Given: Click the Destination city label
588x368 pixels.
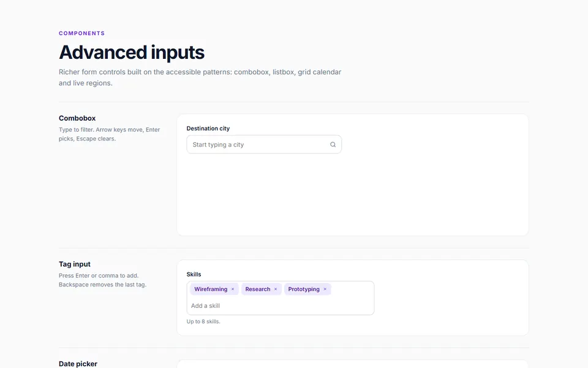Looking at the screenshot, I should coord(208,128).
